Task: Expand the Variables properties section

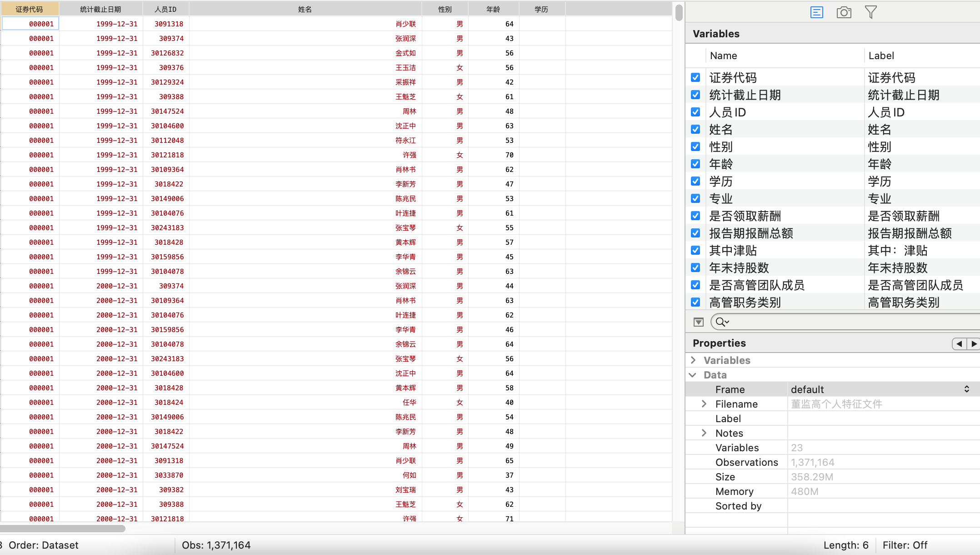Action: (693, 360)
